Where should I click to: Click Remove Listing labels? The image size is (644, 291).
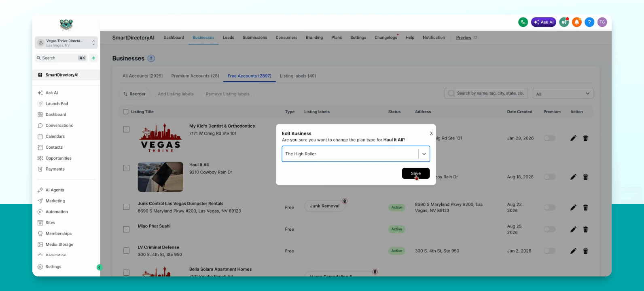pyautogui.click(x=227, y=94)
